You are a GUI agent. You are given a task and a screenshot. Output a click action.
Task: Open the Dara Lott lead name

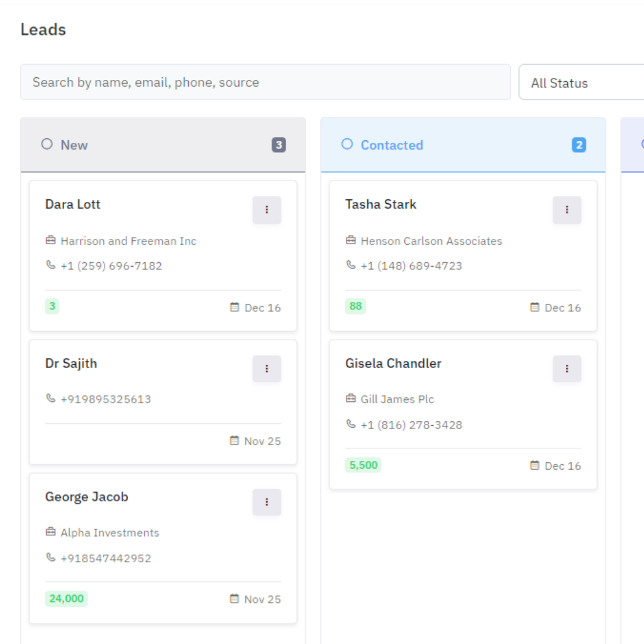[x=73, y=204]
